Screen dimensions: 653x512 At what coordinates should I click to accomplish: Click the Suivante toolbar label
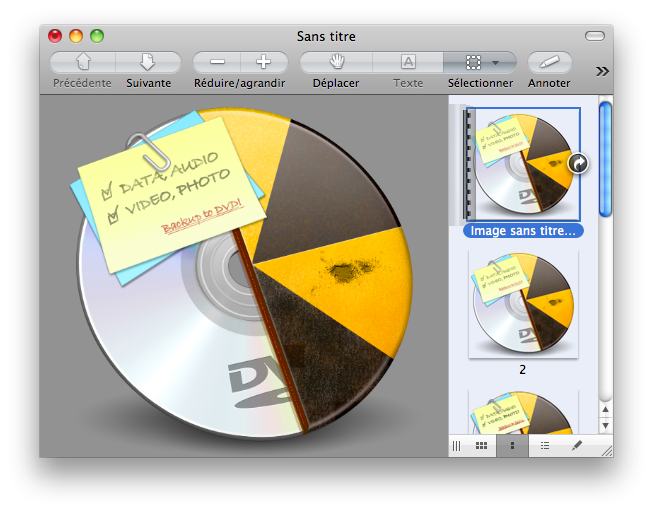(149, 83)
